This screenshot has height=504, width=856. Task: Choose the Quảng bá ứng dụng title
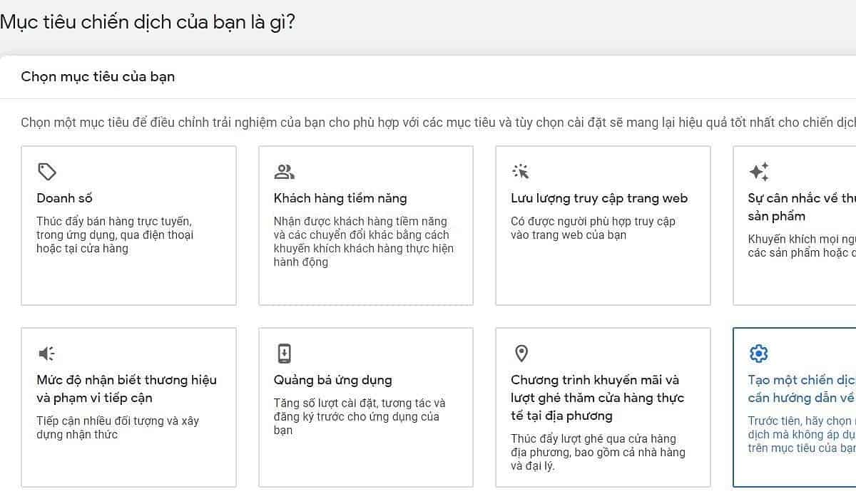coord(332,380)
